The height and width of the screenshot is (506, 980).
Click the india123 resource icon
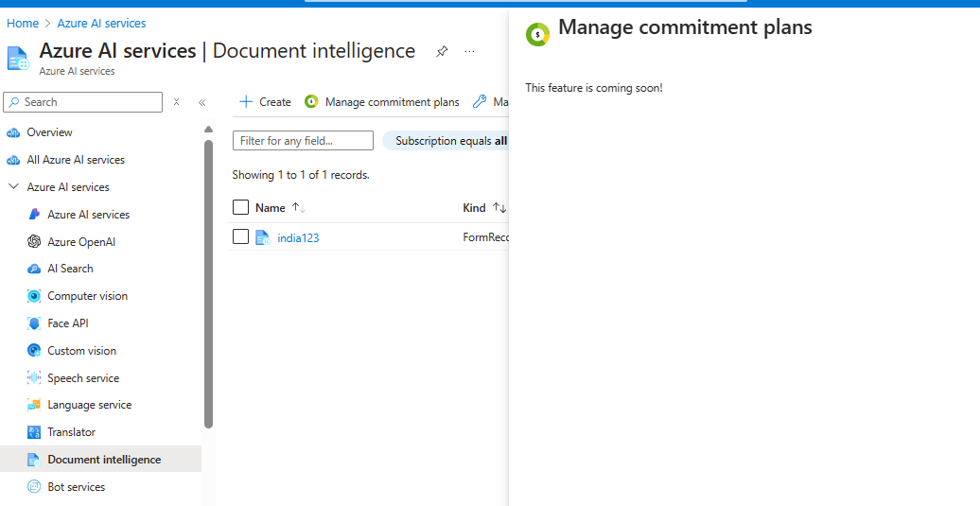tap(263, 237)
